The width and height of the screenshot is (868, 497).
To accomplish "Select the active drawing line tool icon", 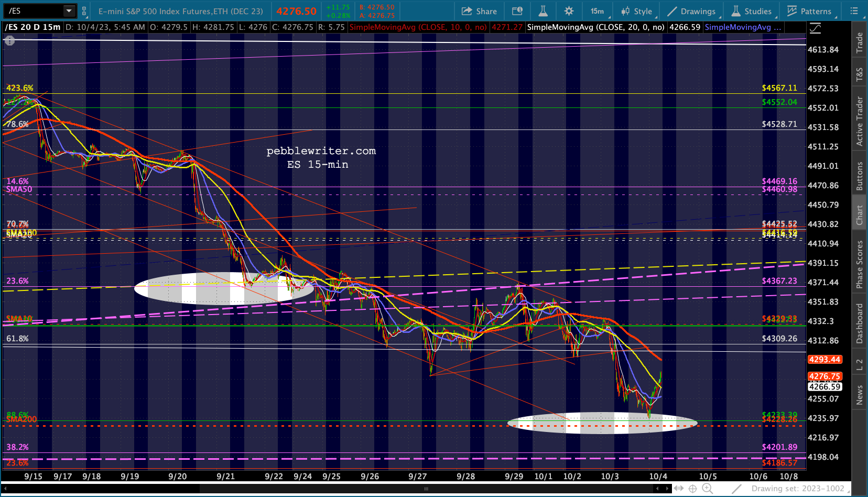I will (x=737, y=489).
